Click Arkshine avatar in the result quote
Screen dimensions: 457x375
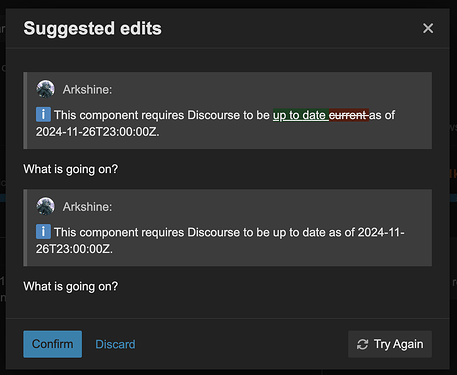(x=46, y=206)
